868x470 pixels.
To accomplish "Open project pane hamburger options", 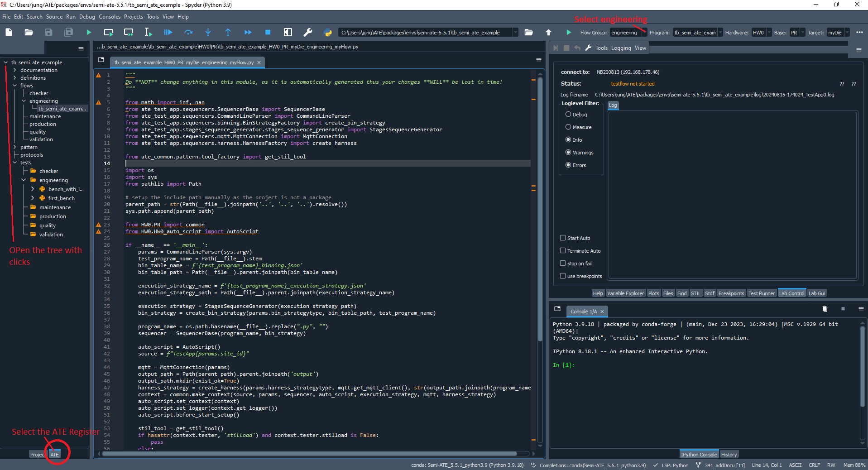I will (81, 49).
